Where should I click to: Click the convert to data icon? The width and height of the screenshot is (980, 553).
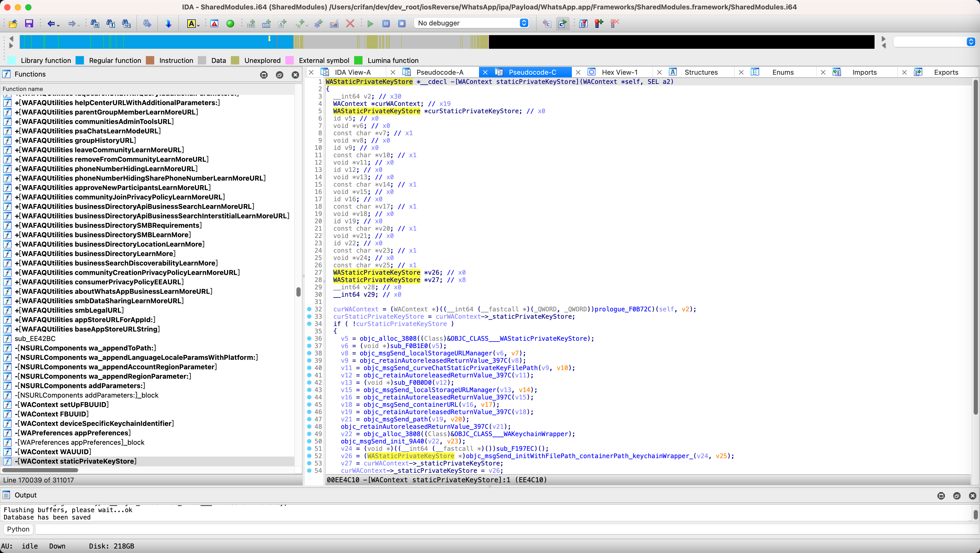(x=266, y=24)
